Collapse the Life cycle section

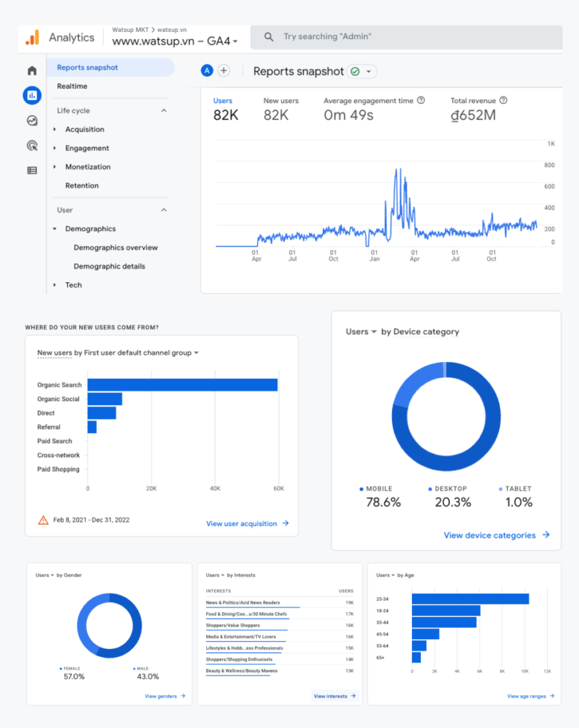tap(164, 111)
